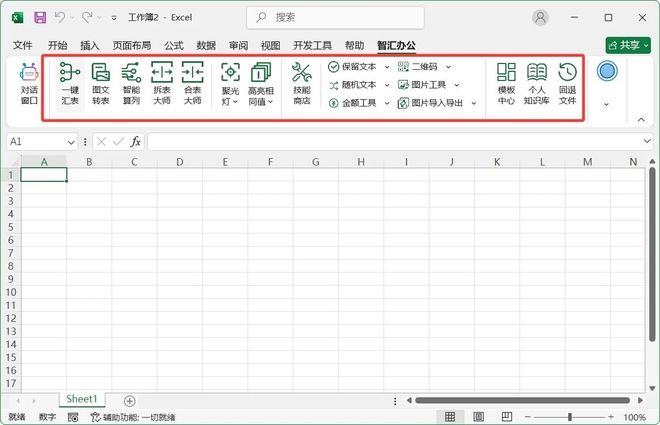
Task: Click the blue circle ribbon icon
Action: coord(607,71)
